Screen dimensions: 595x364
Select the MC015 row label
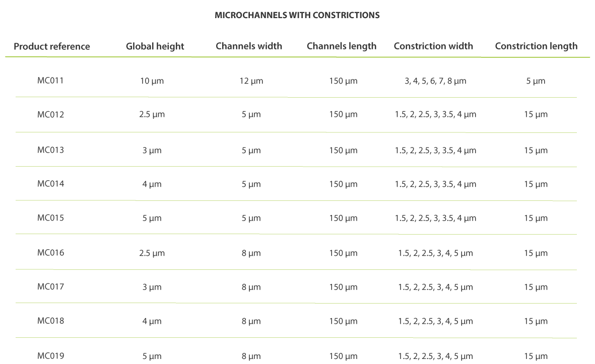[x=50, y=218]
